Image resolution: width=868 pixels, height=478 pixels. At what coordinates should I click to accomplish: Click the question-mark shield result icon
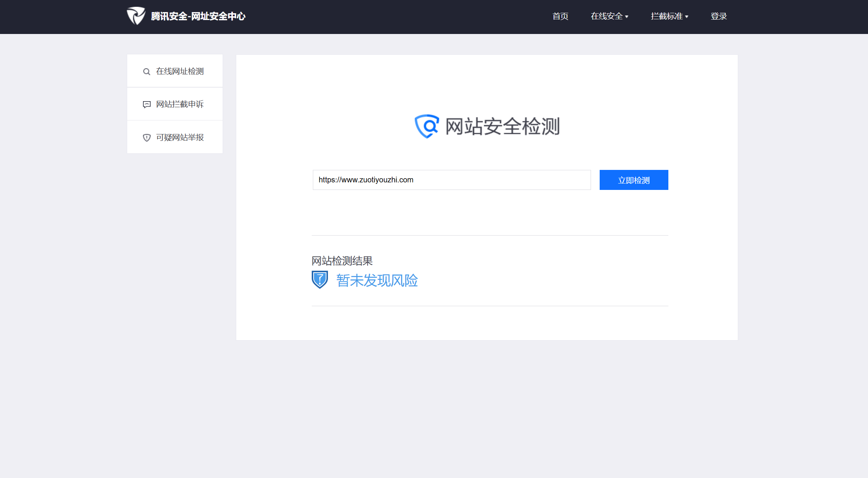(x=320, y=280)
